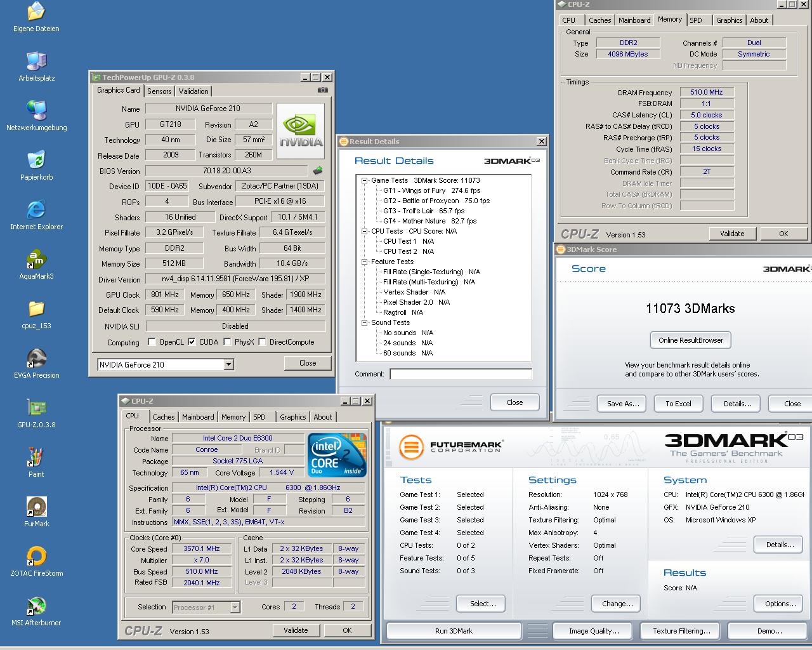Click To Excel button
This screenshot has height=650, width=812.
click(x=678, y=404)
